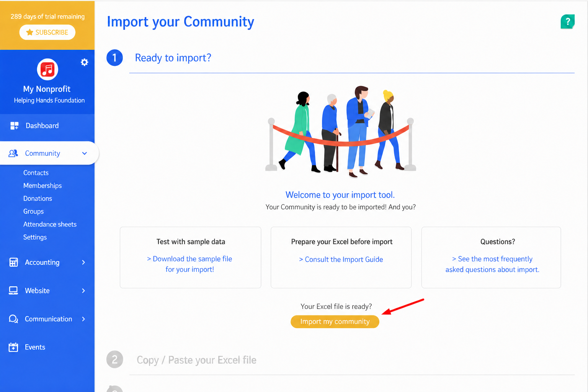The width and height of the screenshot is (588, 392).
Task: Click the Website laptop icon
Action: click(13, 291)
